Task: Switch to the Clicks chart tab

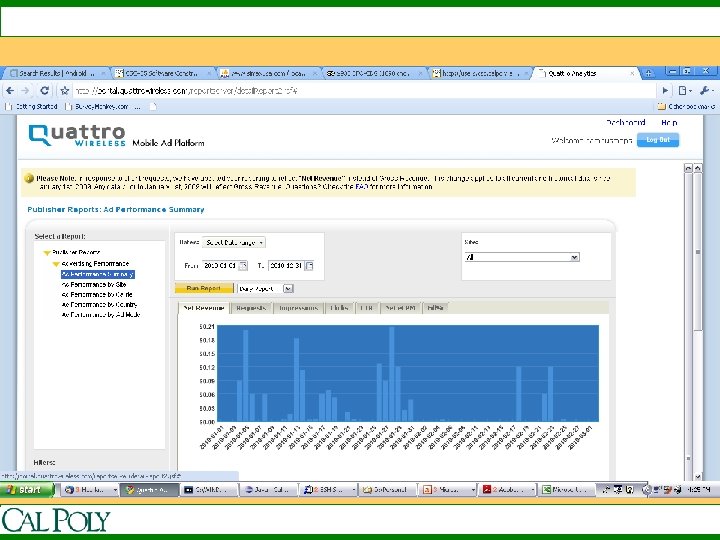Action: 339,308
